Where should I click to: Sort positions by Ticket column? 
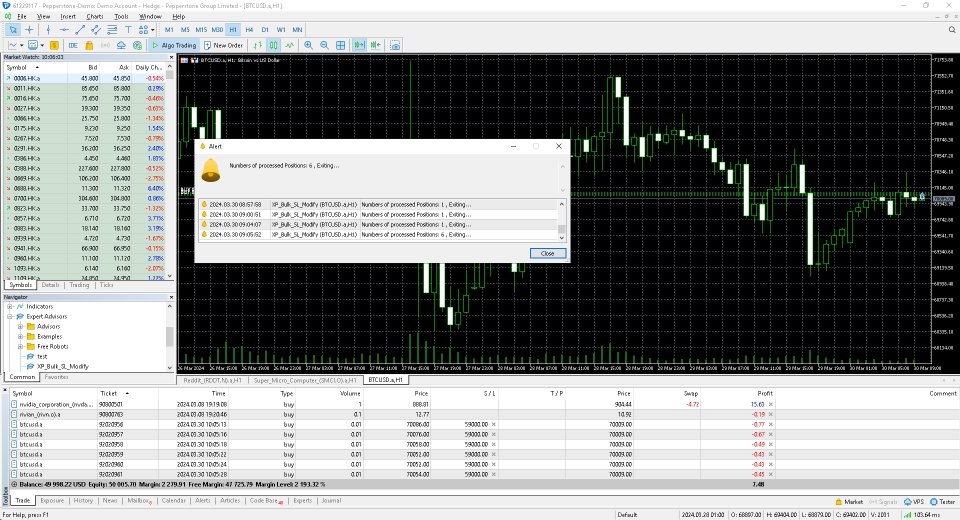pos(127,393)
